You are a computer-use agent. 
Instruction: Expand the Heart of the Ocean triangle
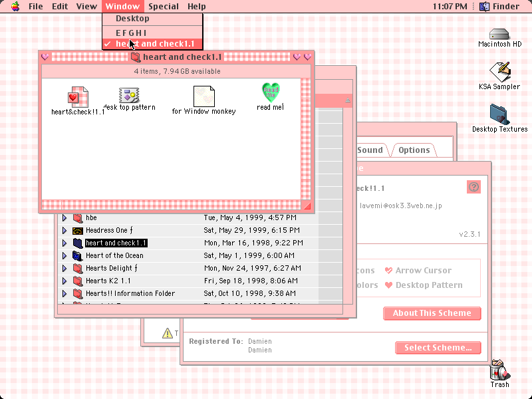pyautogui.click(x=65, y=256)
